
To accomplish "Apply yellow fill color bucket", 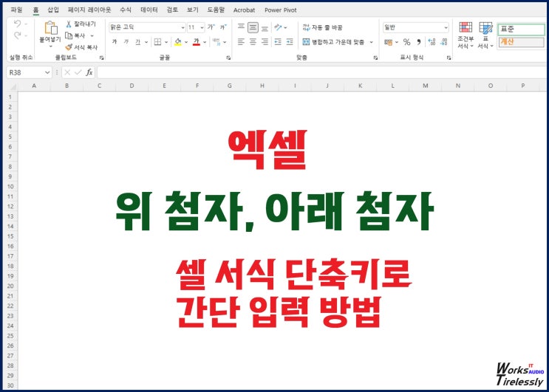I will pos(178,42).
